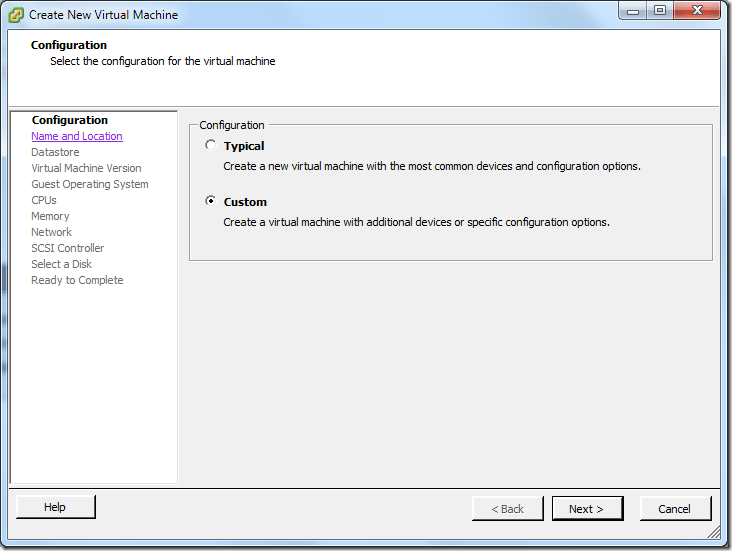Click the Custom option description text

pos(416,222)
